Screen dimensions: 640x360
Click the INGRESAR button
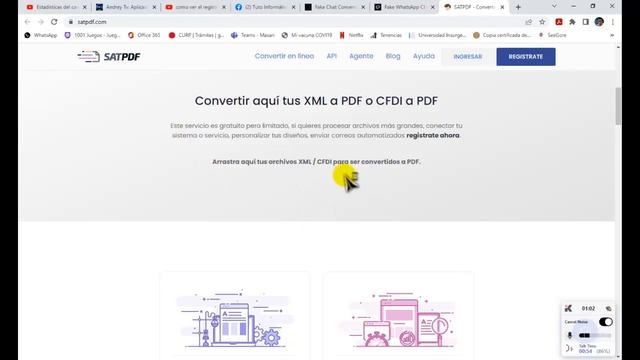468,57
